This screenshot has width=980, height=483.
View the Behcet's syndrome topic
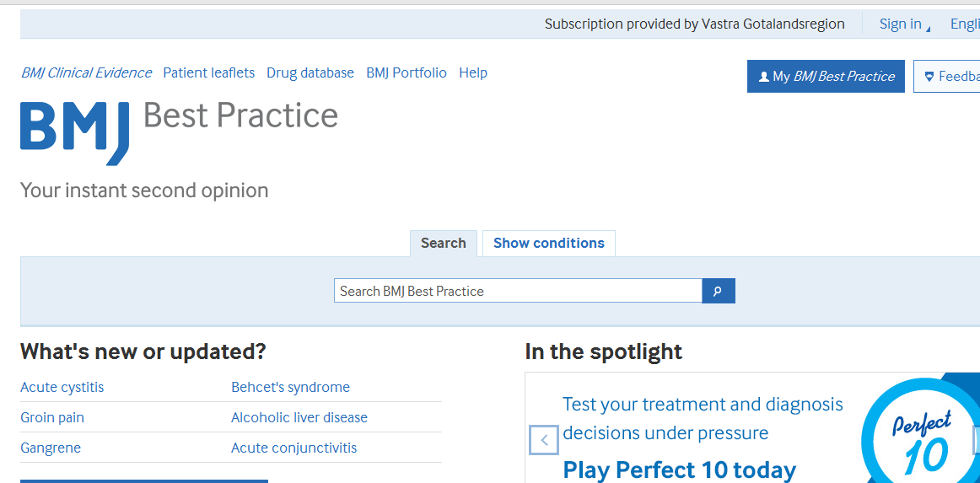[291, 388]
